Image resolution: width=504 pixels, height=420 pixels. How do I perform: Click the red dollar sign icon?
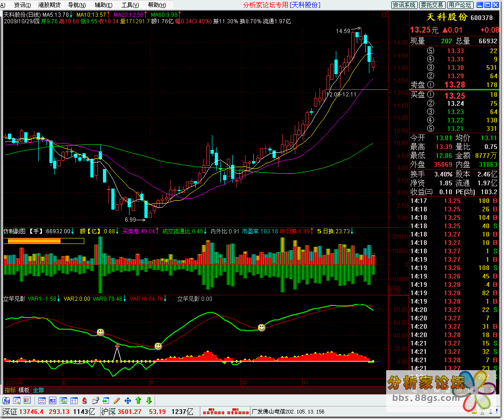click(x=84, y=401)
